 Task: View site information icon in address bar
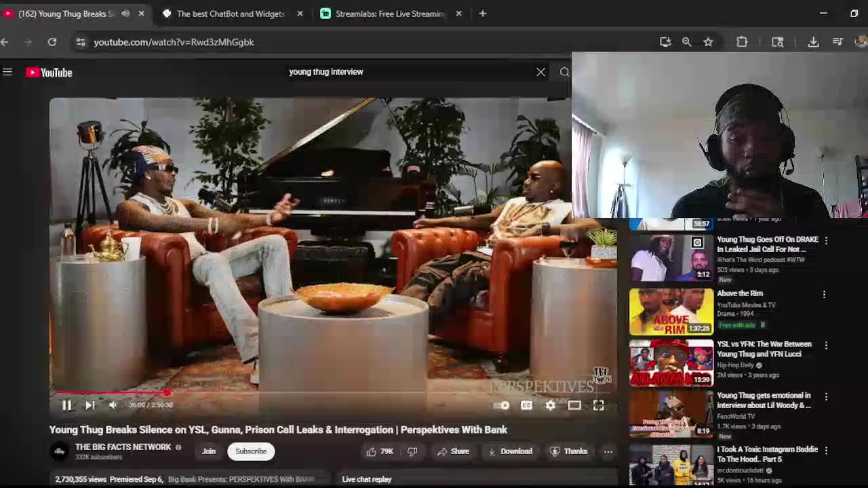(x=80, y=42)
